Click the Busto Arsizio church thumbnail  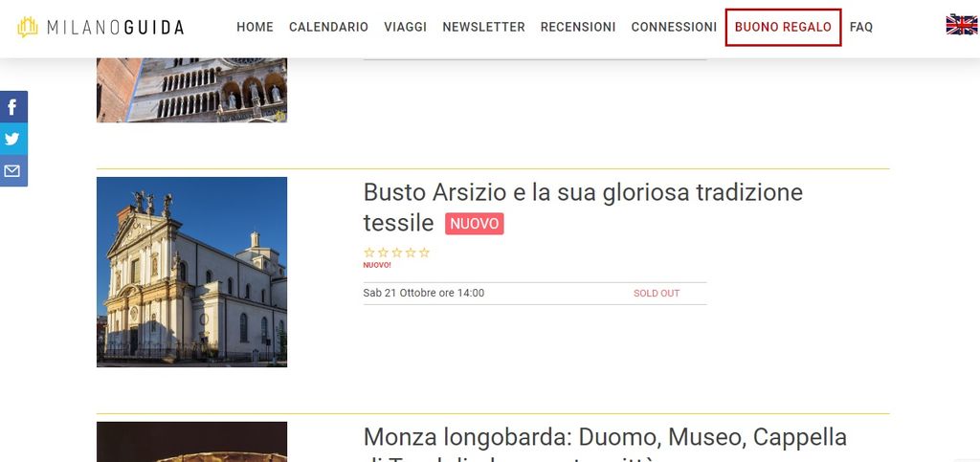pos(191,272)
